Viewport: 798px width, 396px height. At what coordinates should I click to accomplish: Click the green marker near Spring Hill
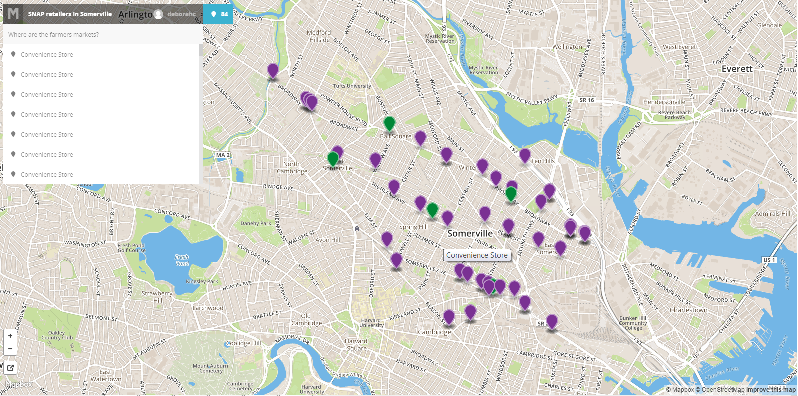pyautogui.click(x=432, y=210)
